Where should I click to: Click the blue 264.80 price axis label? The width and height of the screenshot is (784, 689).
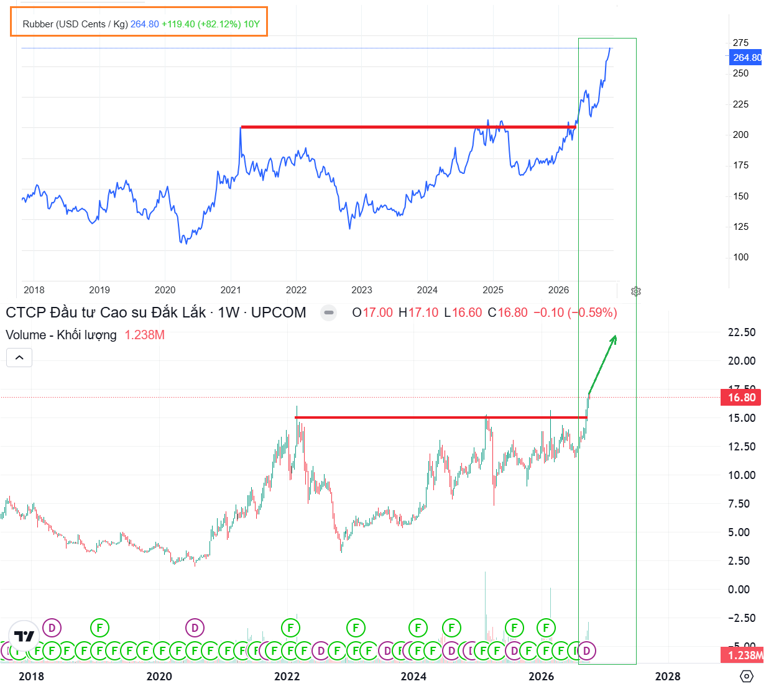[x=746, y=58]
